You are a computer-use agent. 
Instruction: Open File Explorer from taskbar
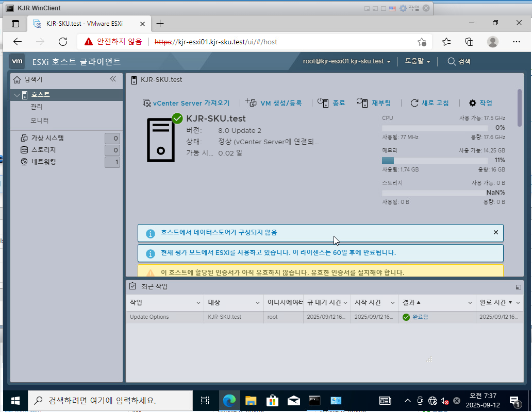pos(251,401)
